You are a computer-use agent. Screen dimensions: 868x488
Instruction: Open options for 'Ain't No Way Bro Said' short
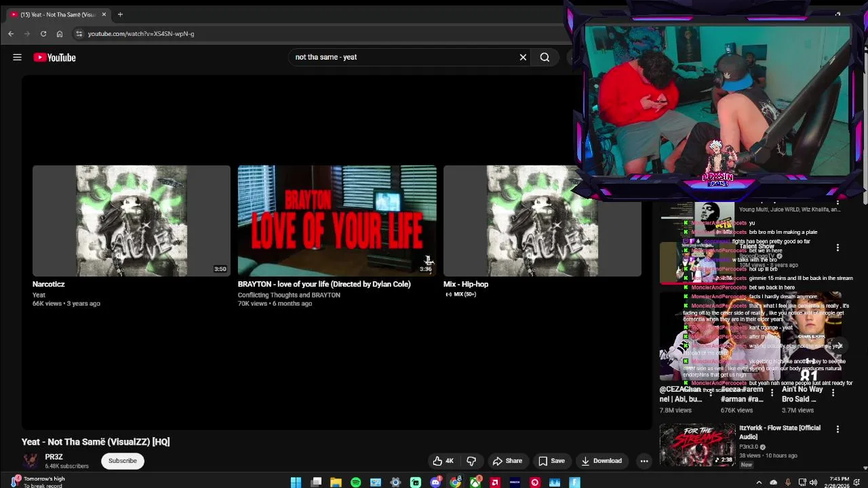(x=833, y=393)
